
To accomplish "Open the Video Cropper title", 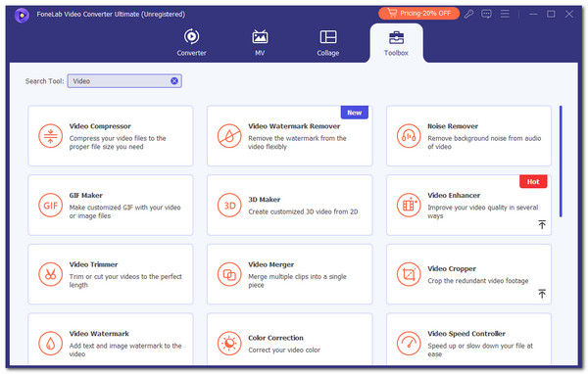I will click(452, 268).
